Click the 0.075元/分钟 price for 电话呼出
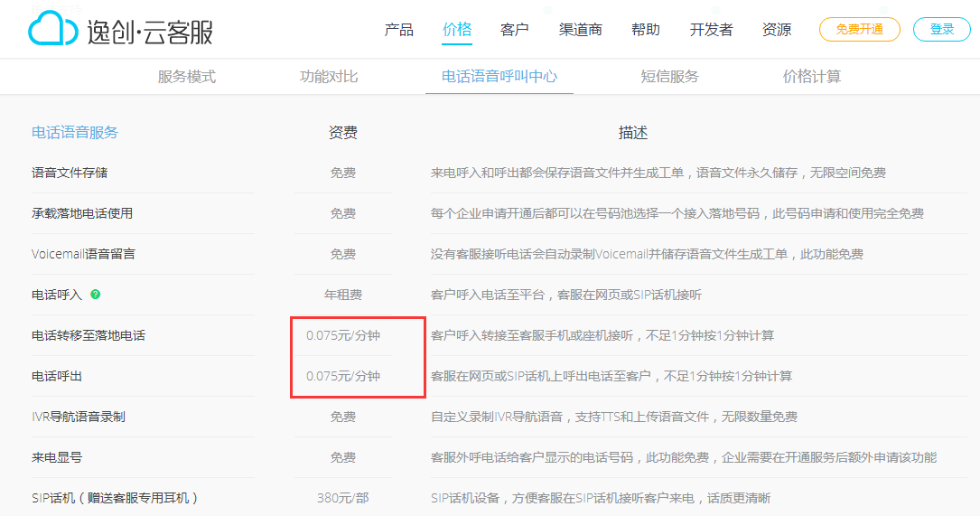The height and width of the screenshot is (516, 980). (343, 376)
